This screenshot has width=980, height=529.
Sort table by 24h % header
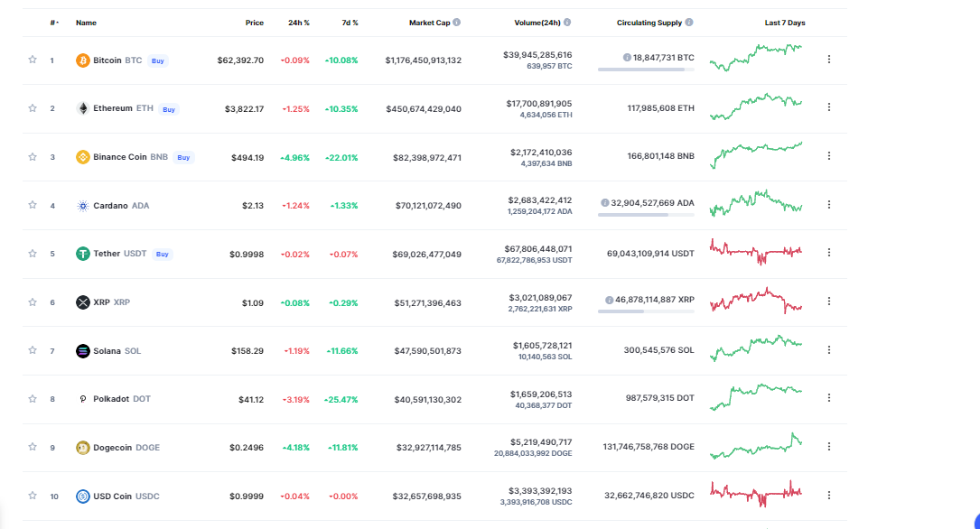[x=299, y=23]
